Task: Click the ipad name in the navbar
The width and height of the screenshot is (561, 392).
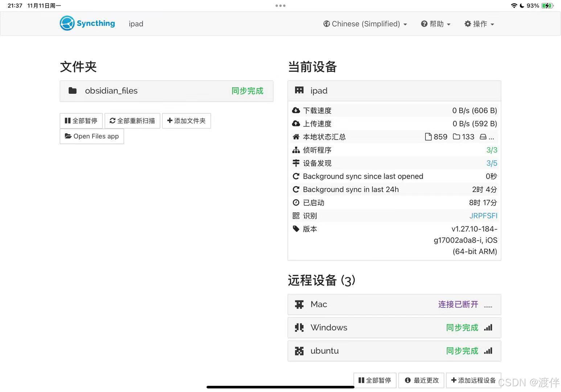Action: 136,24
